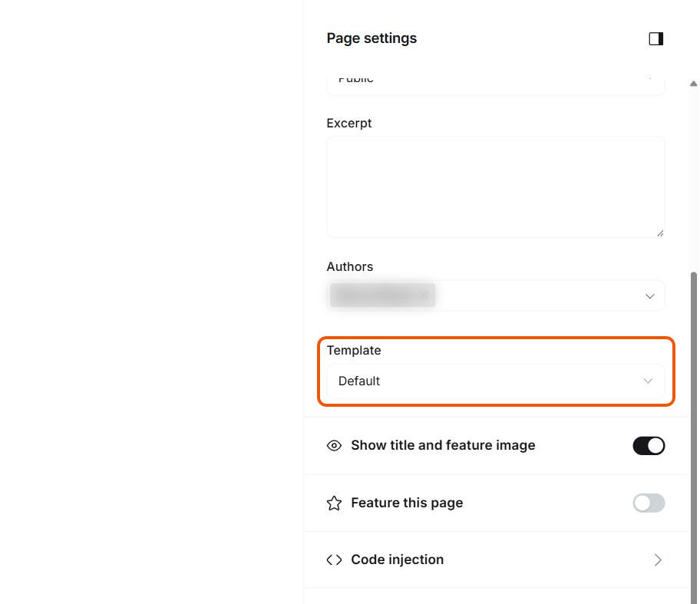Expand the Authors dropdown chevron
700x604 pixels.
click(649, 296)
